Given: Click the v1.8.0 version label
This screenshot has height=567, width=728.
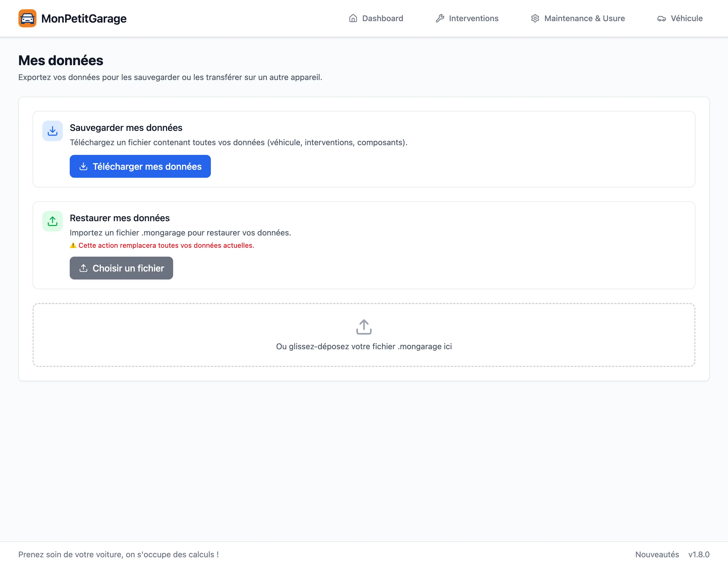Looking at the screenshot, I should (x=699, y=554).
